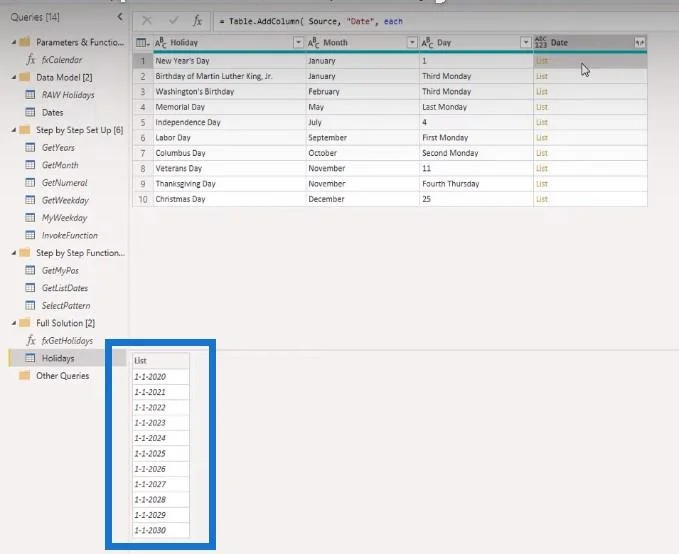Viewport: 679px width, 554px height.
Task: Select the Month column header
Action: click(362, 42)
